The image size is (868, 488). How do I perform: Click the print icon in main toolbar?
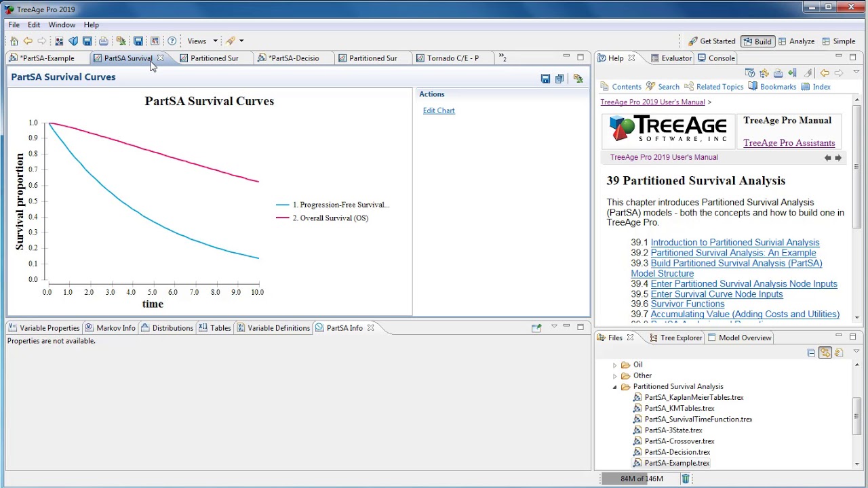tap(103, 41)
